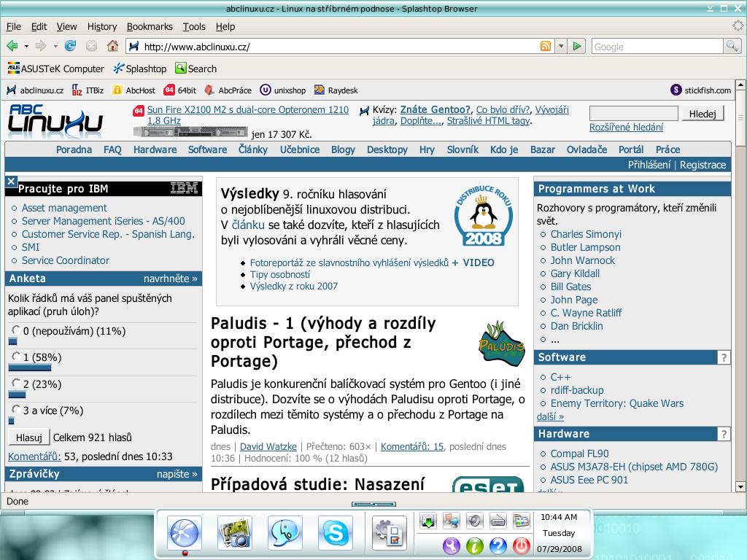Go to the Home page icon
The image size is (747, 560).
tap(112, 46)
